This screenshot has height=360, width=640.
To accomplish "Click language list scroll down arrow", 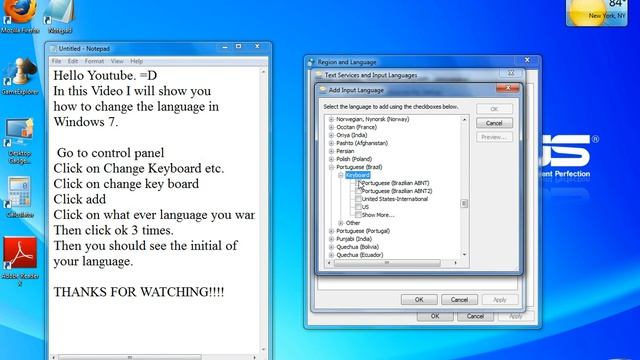I will tap(464, 255).
